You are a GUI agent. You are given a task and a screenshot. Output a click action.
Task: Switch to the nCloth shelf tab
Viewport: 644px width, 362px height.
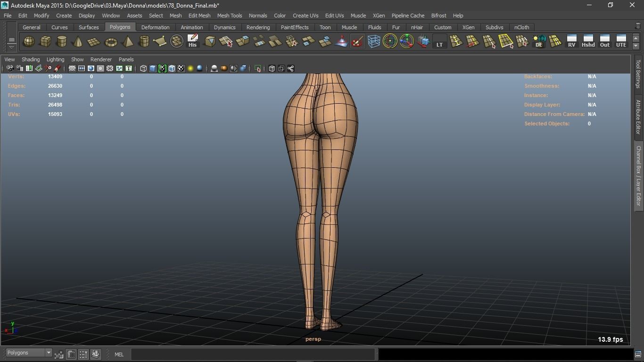(521, 27)
